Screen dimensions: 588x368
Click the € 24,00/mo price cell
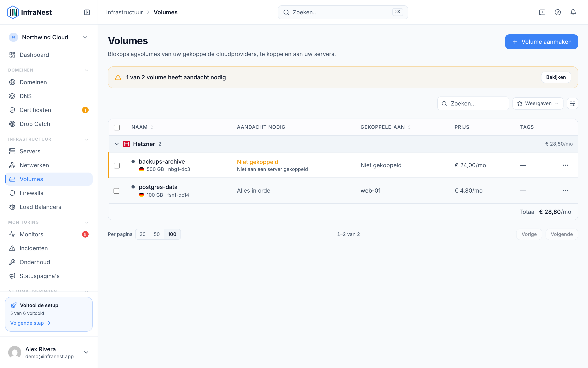tap(470, 165)
